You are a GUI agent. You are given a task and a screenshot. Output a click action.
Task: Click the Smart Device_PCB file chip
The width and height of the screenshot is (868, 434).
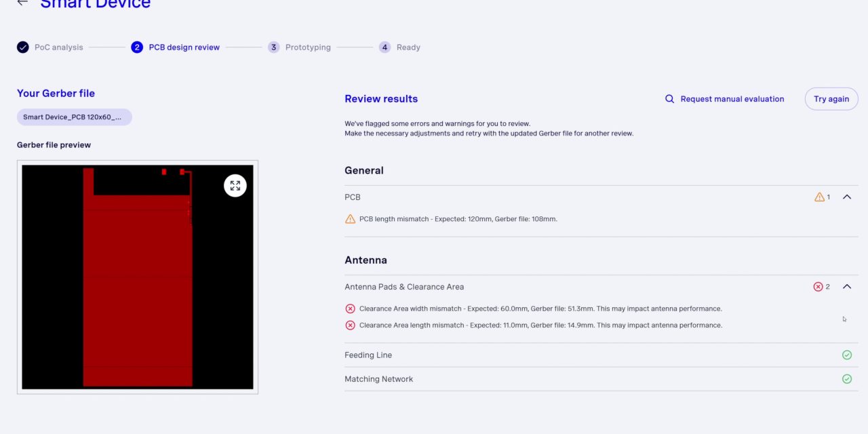[x=74, y=117]
